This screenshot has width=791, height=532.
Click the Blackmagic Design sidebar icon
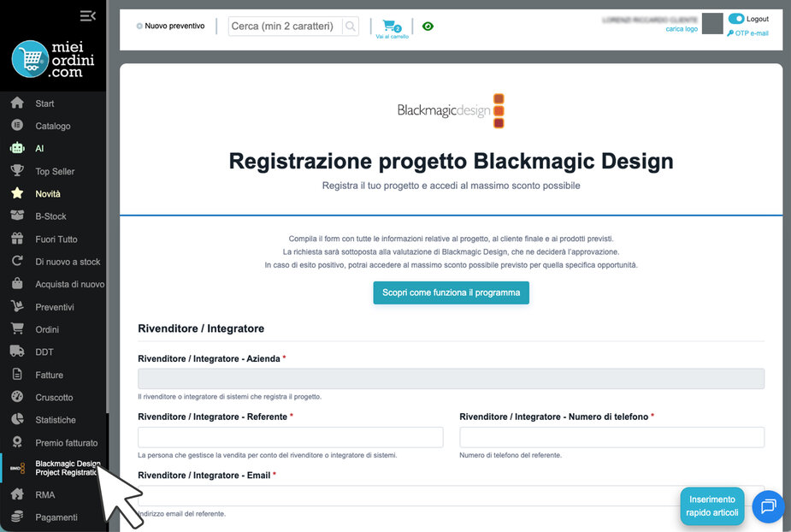[17, 468]
